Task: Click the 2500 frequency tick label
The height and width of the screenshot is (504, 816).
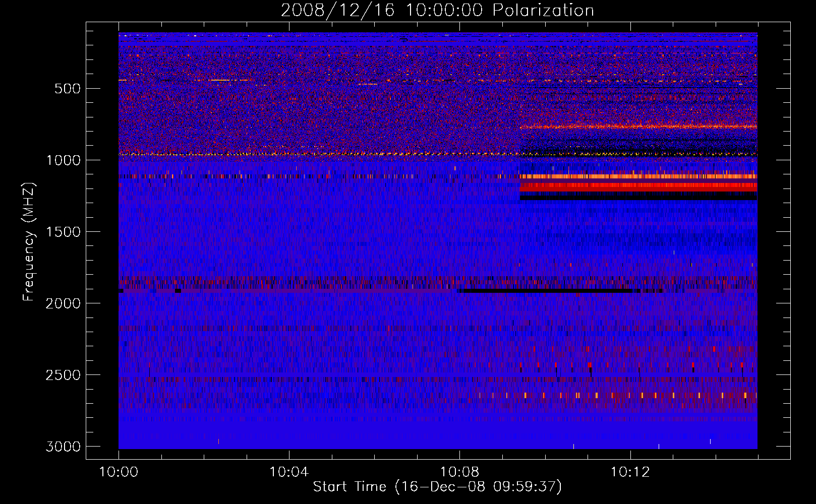Action: click(63, 375)
